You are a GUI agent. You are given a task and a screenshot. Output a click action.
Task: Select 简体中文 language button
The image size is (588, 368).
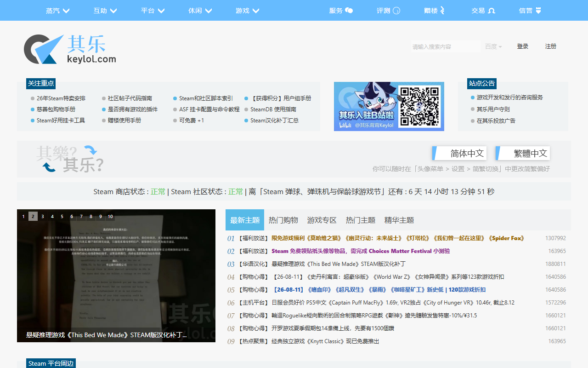(x=459, y=153)
